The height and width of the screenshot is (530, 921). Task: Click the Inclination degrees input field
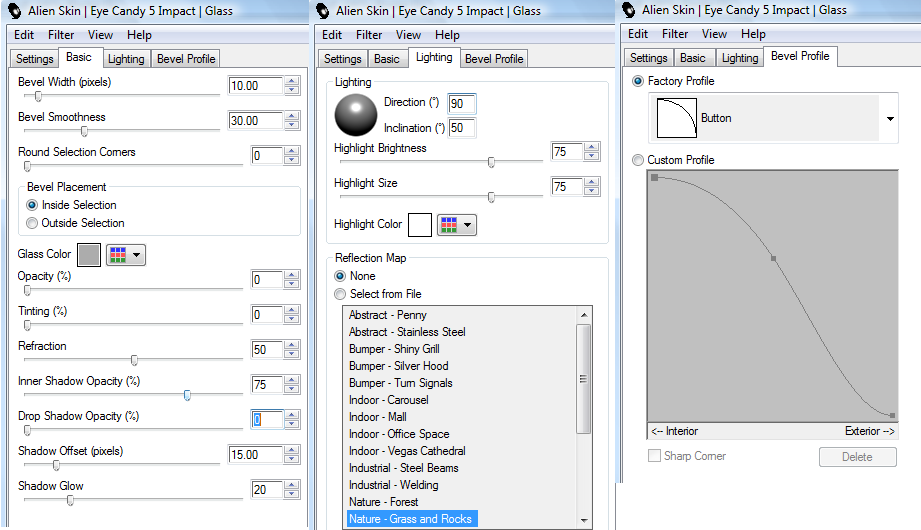click(462, 128)
